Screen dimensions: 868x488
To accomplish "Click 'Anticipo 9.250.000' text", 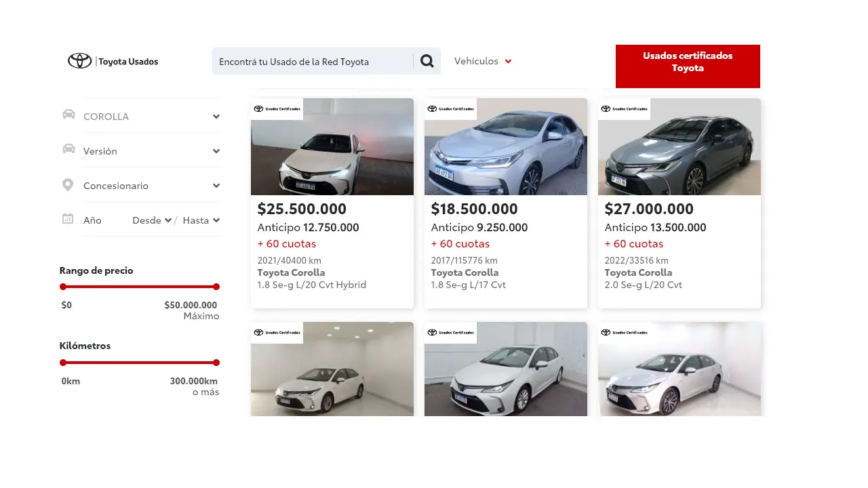I will 479,228.
